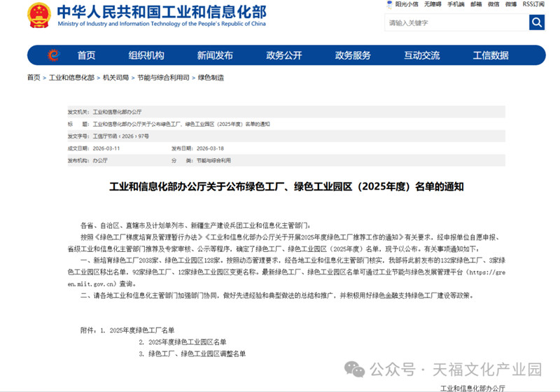The height and width of the screenshot is (392, 560).
Task: Switch to the 工信数据 section
Action: point(491,55)
